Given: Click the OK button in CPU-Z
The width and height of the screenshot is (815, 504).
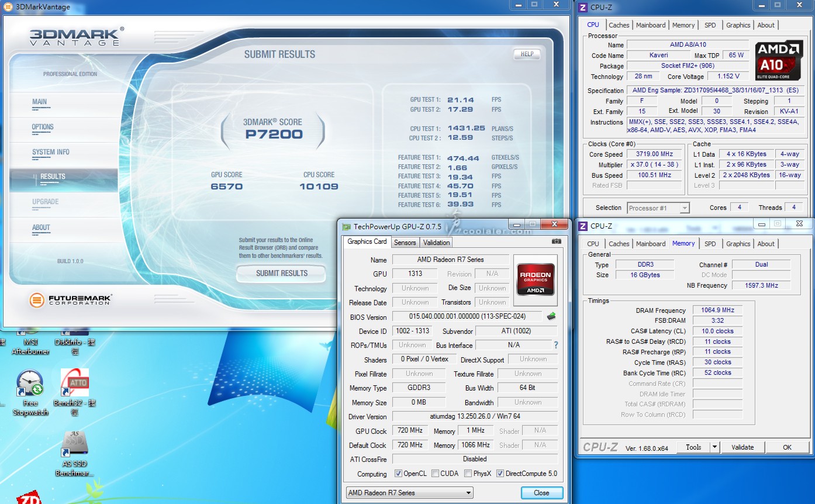Looking at the screenshot, I should pyautogui.click(x=787, y=447).
